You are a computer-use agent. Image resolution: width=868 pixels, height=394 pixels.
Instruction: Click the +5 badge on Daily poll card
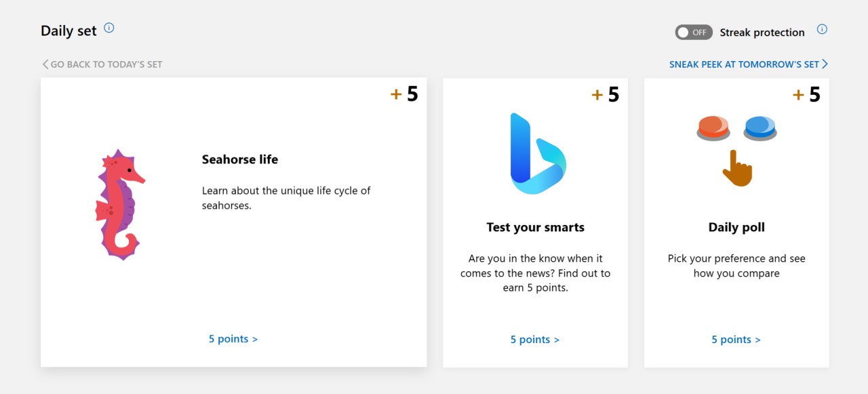click(x=807, y=95)
